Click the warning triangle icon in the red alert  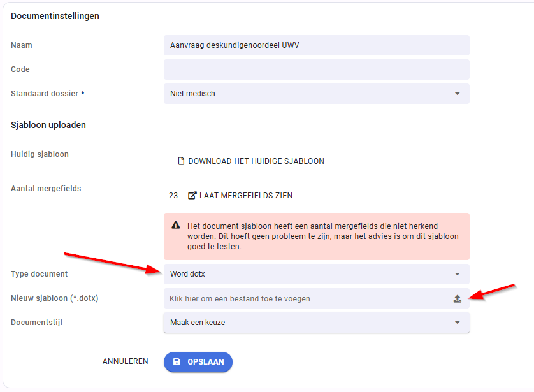tap(176, 225)
